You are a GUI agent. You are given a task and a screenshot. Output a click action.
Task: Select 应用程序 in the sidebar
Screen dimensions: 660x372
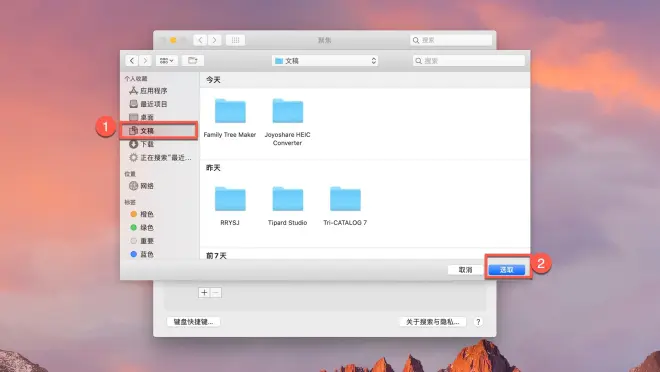(x=153, y=90)
